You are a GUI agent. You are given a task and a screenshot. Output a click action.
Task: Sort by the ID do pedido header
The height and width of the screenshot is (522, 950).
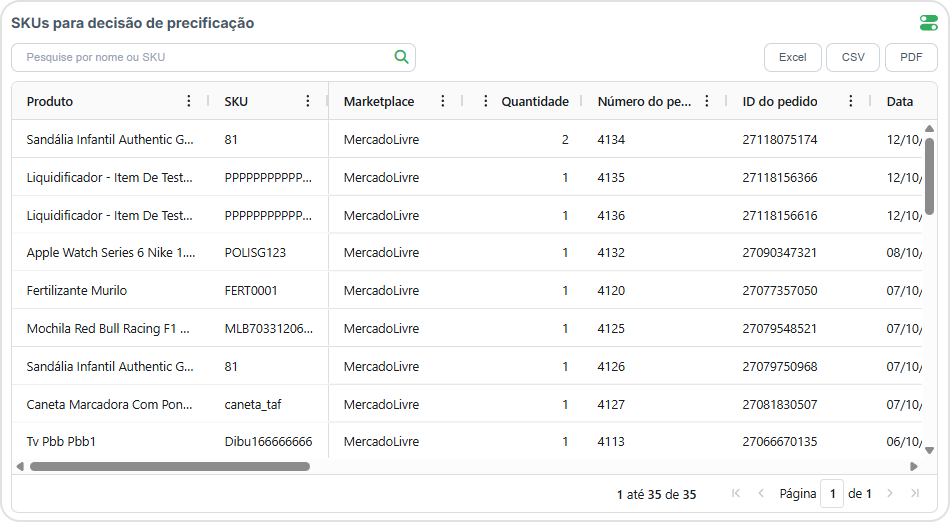pos(780,101)
